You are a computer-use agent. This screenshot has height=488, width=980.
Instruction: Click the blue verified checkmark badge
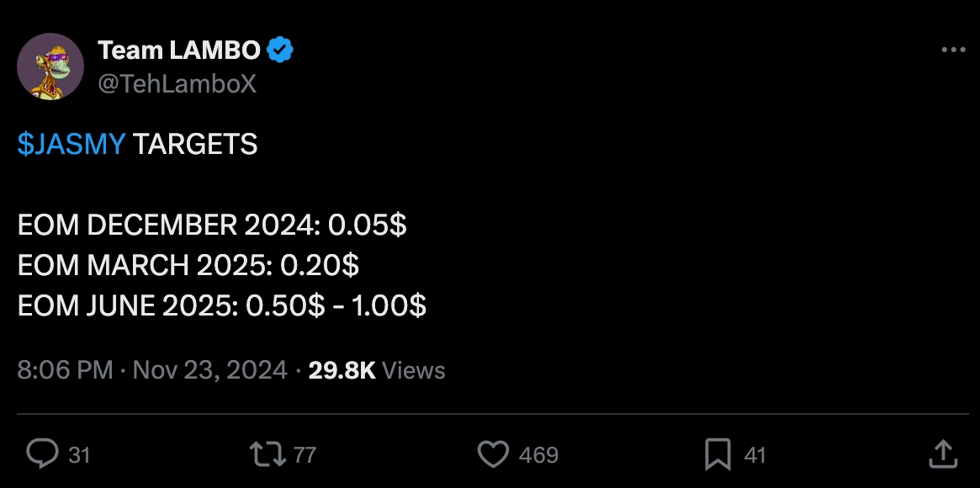tap(281, 50)
